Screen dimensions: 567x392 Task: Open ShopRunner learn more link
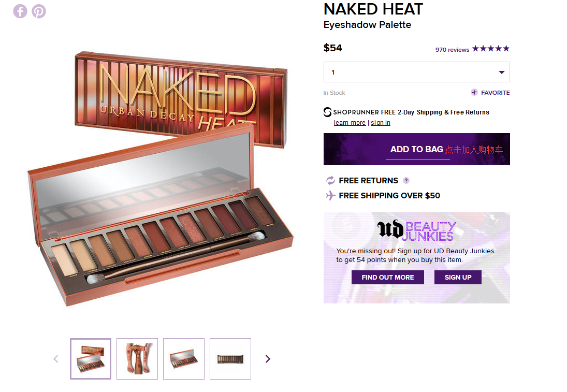point(350,123)
